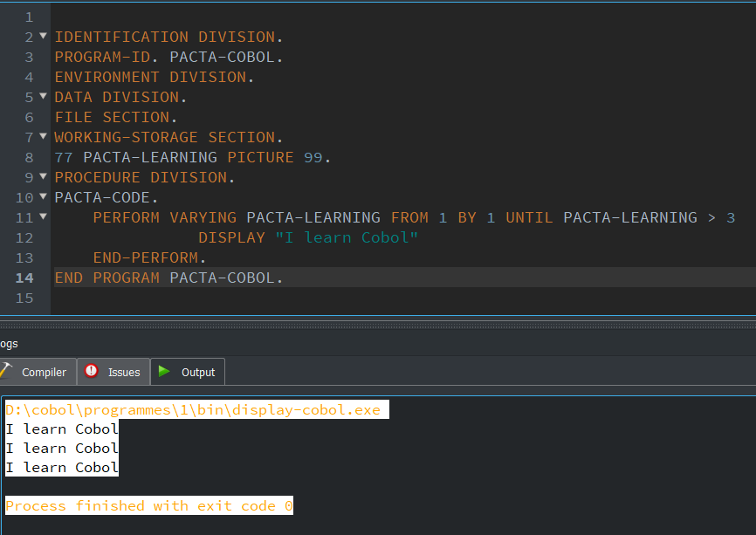Click the first 'I learn Cobol' output line
756x535 pixels.
point(62,429)
